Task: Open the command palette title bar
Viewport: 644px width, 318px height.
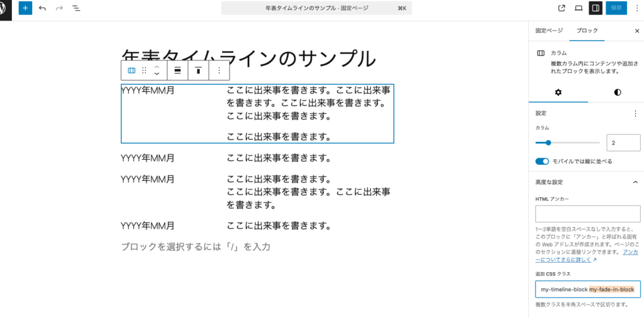Action: pos(316,8)
